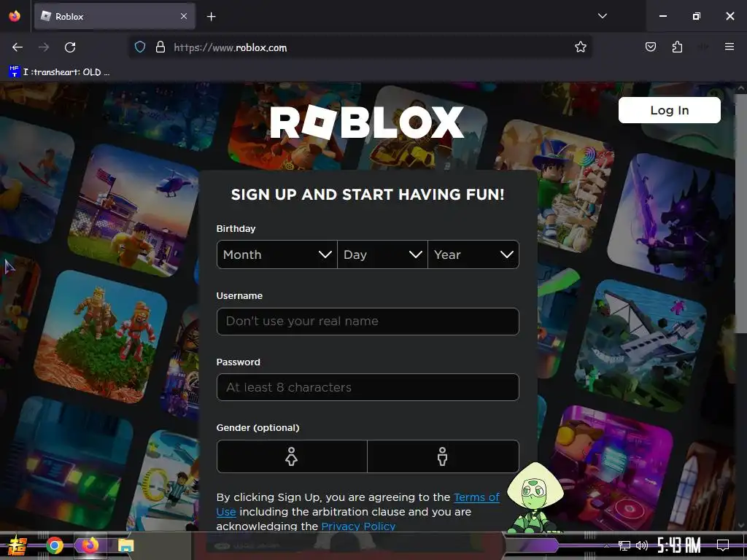Click the DJ turntable game thumbnail
Viewport: 747px width, 560px height.
[x=611, y=469]
